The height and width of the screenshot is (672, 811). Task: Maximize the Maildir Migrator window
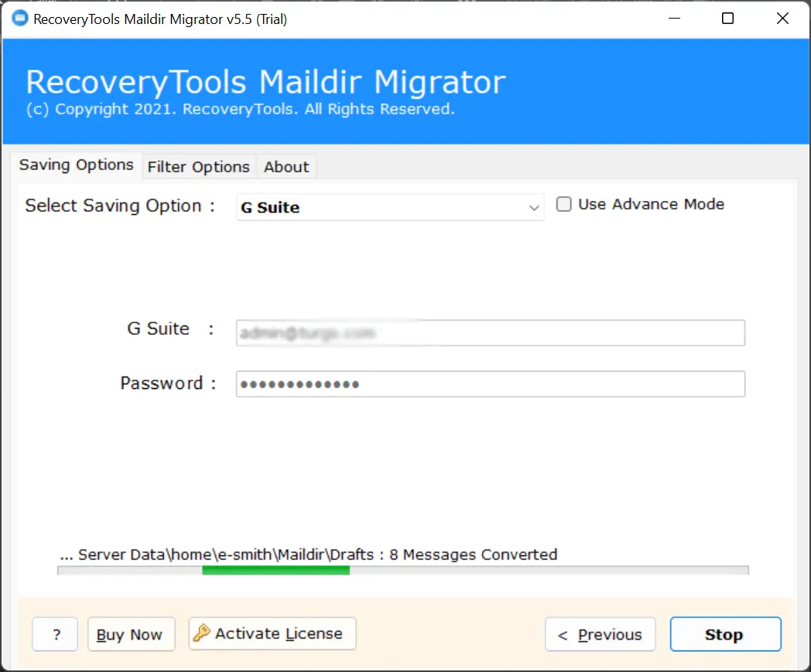[x=727, y=19]
